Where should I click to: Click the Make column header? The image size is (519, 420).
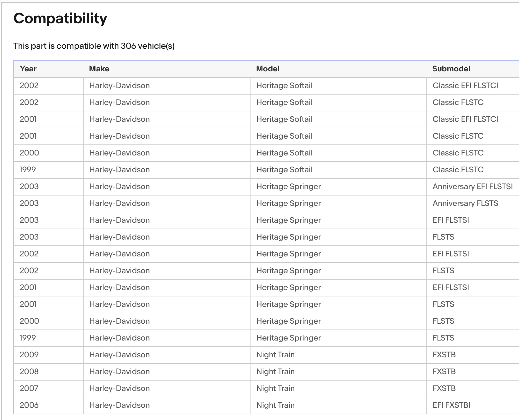point(99,69)
